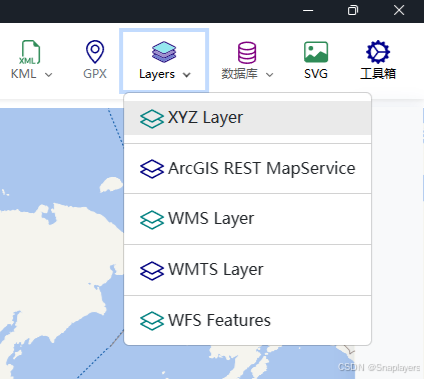
Task: Click the WFS Features stack icon
Action: (152, 321)
